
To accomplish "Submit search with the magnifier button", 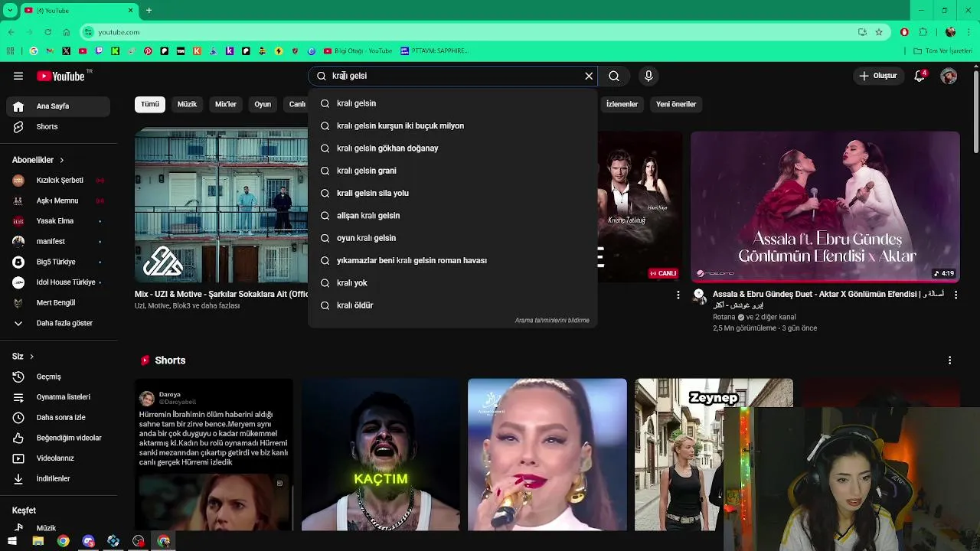I will [614, 76].
